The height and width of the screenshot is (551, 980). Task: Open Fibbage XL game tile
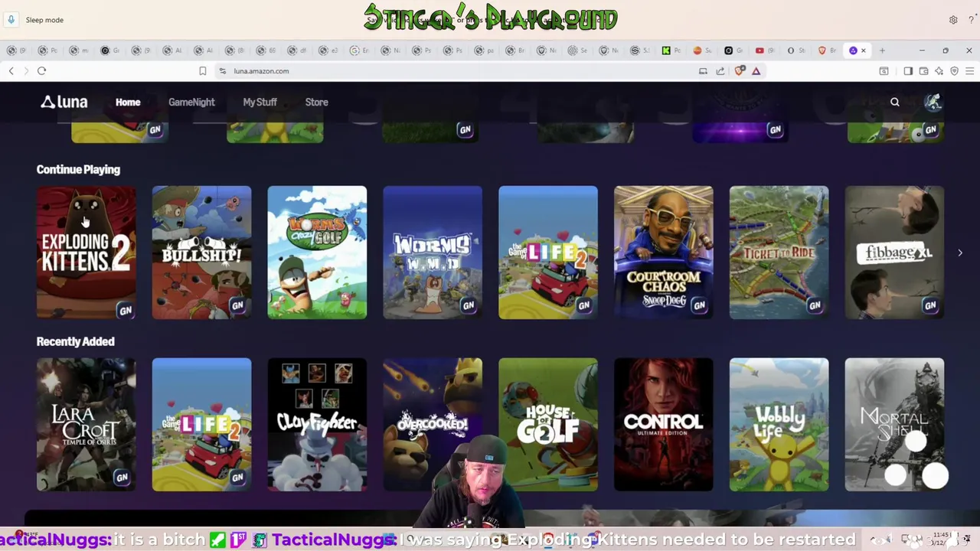coord(894,252)
